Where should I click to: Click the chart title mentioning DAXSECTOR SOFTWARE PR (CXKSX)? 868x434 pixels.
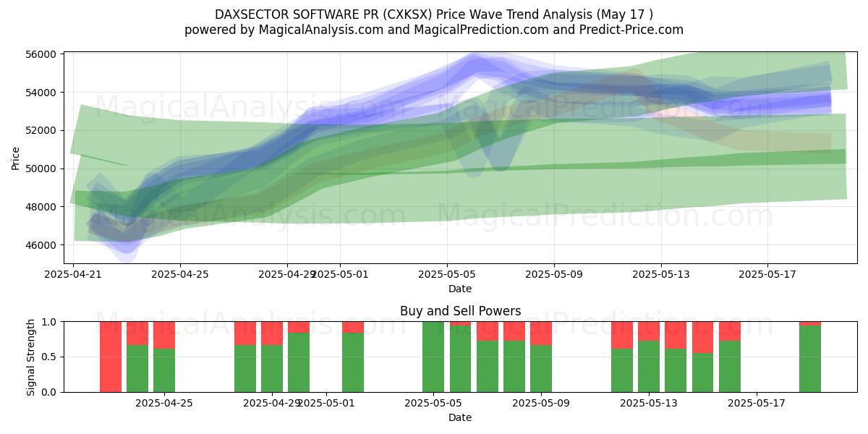[x=434, y=14]
